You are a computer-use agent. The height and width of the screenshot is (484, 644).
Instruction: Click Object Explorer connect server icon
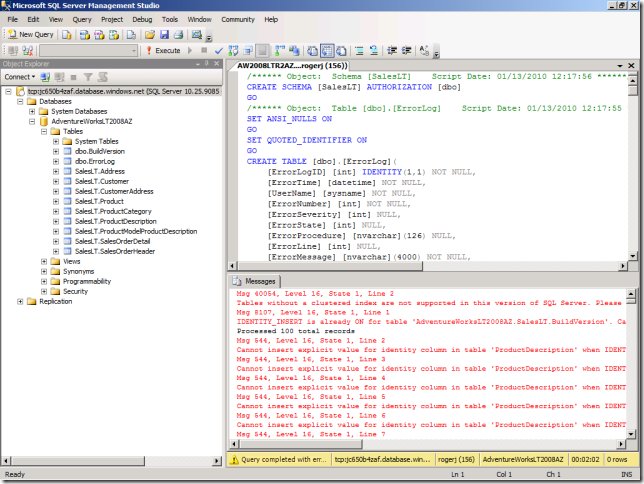(45, 77)
